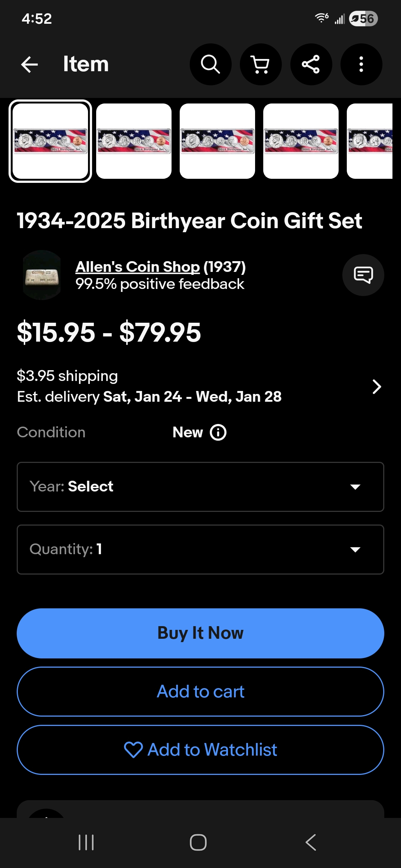Open the shopping cart icon

click(261, 65)
